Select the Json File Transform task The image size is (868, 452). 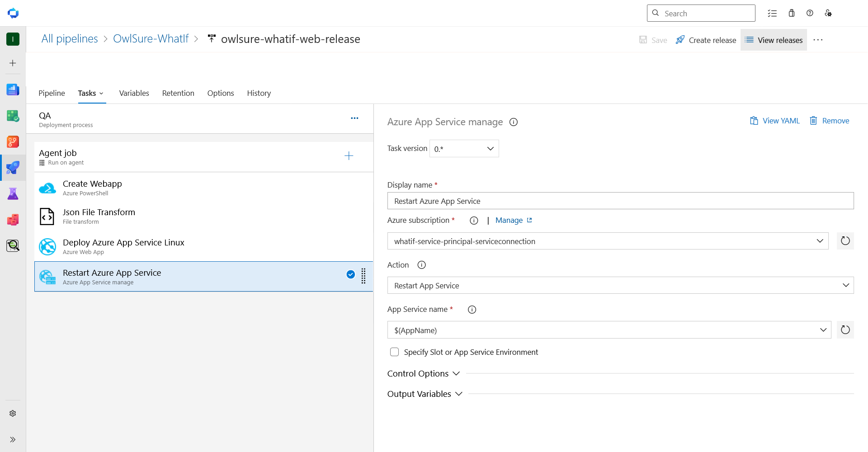click(204, 217)
